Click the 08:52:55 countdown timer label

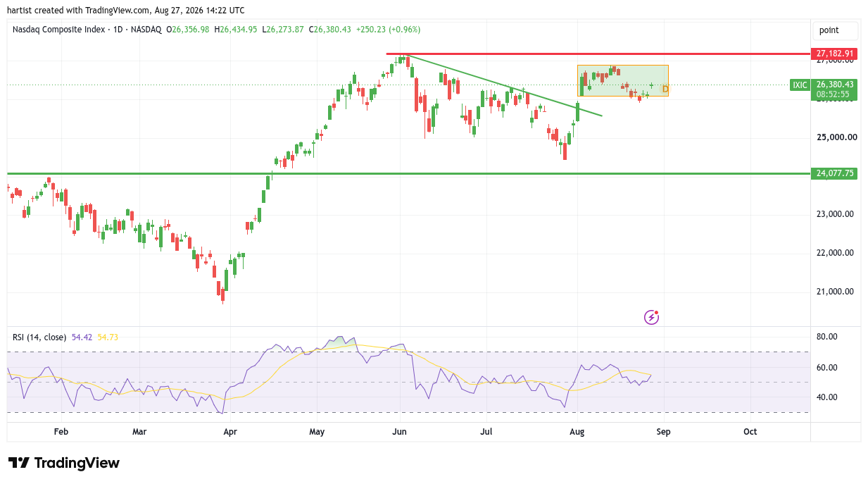(834, 94)
